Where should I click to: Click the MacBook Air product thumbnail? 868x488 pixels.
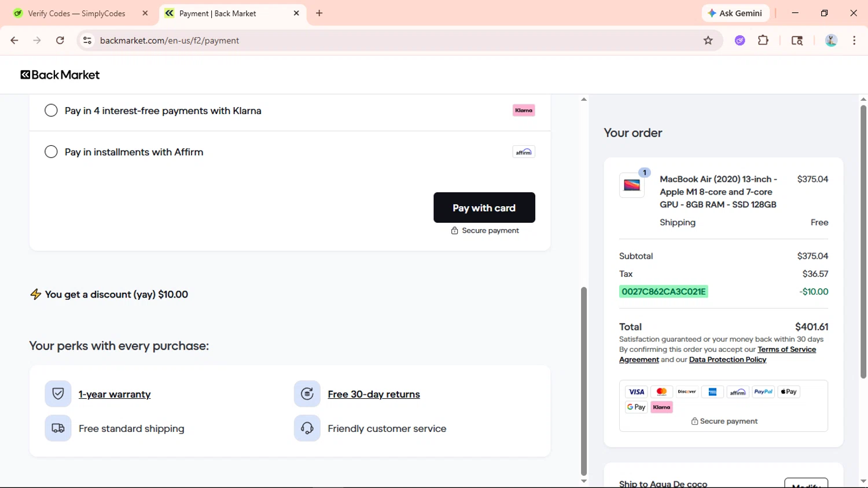[x=632, y=185]
